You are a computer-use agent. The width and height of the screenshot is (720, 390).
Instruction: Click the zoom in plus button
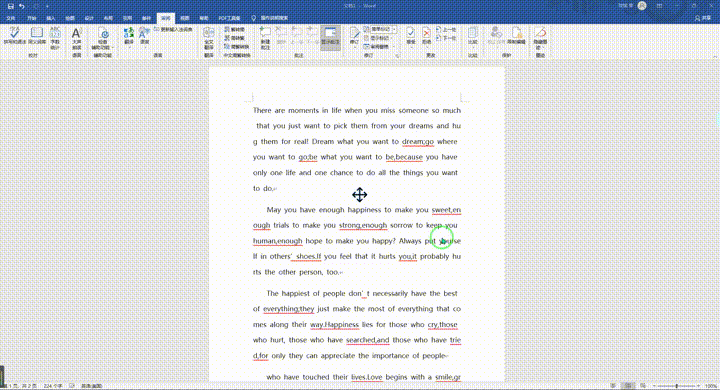(698, 386)
